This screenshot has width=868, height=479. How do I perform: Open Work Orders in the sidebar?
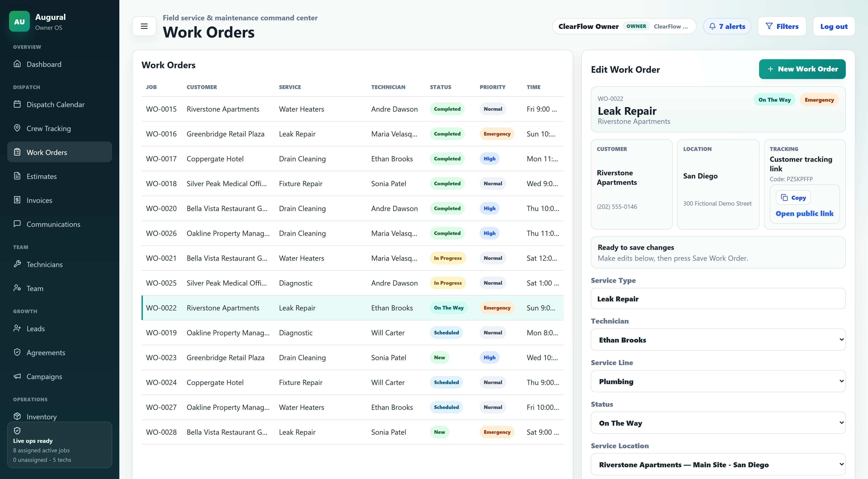(x=60, y=152)
